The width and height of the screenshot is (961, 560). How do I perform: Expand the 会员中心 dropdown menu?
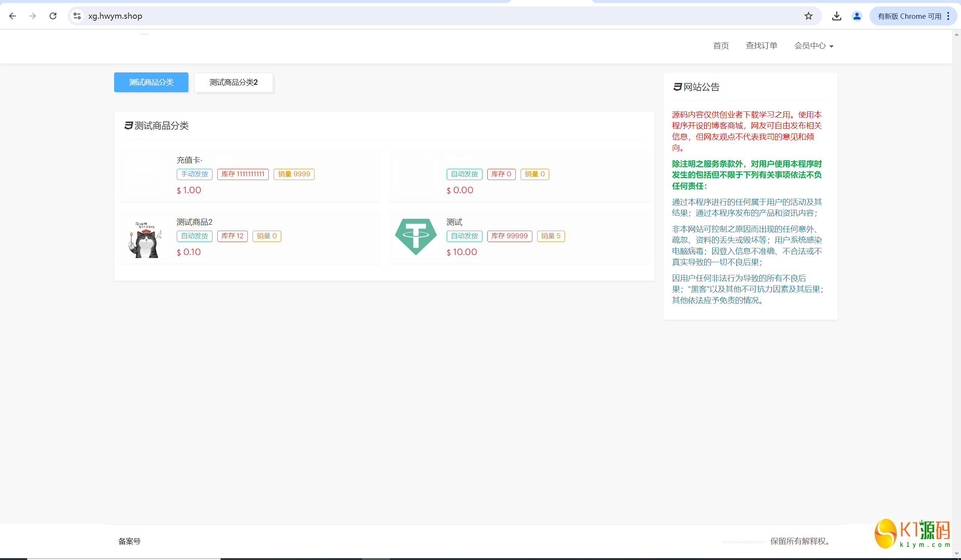(814, 46)
